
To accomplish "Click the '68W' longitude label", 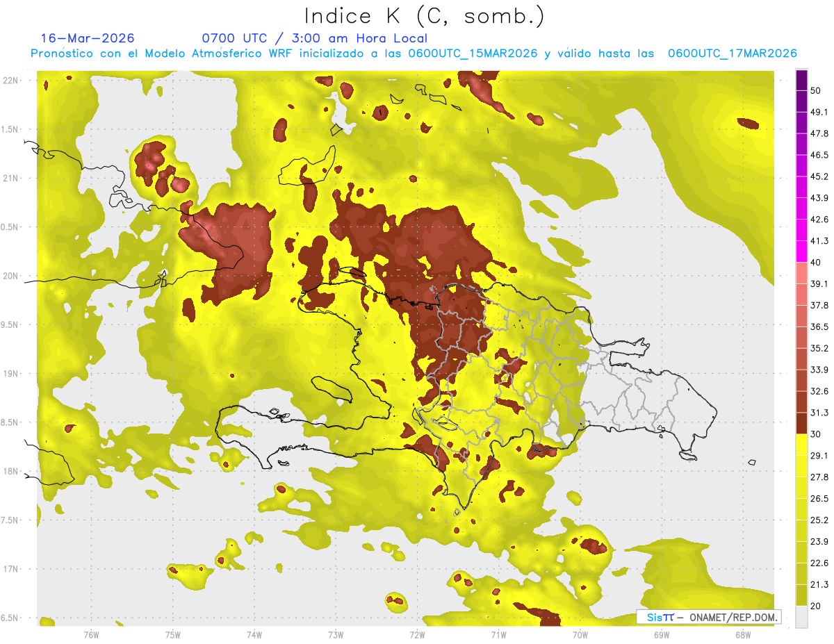I will coord(742,634).
